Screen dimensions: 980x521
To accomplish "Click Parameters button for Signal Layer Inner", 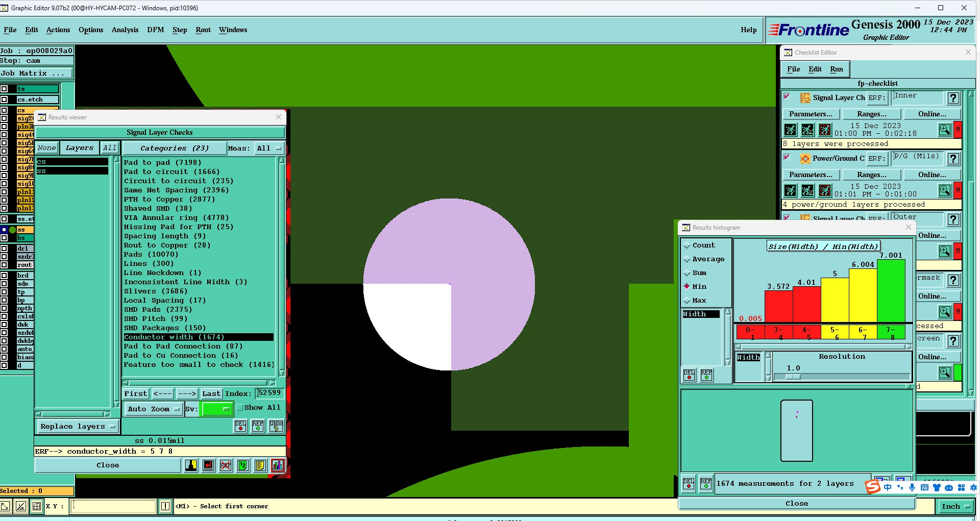I will point(811,114).
